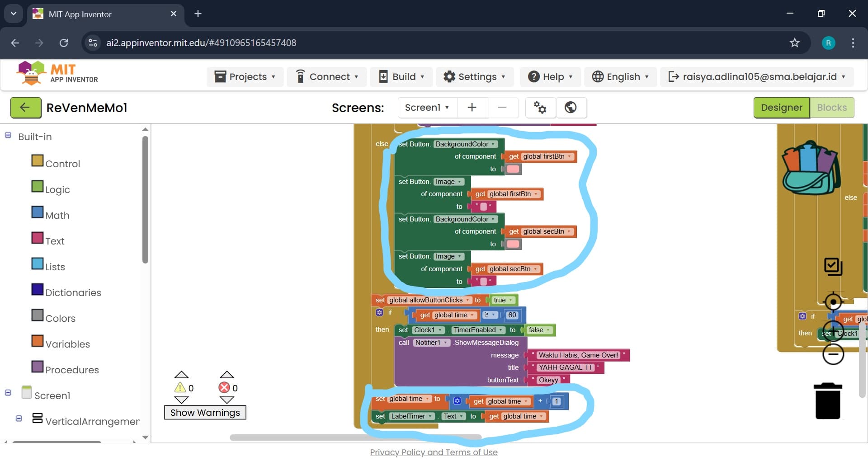Click the workspace checklist controls icon
Screen dimensions: 868x461
tap(833, 267)
